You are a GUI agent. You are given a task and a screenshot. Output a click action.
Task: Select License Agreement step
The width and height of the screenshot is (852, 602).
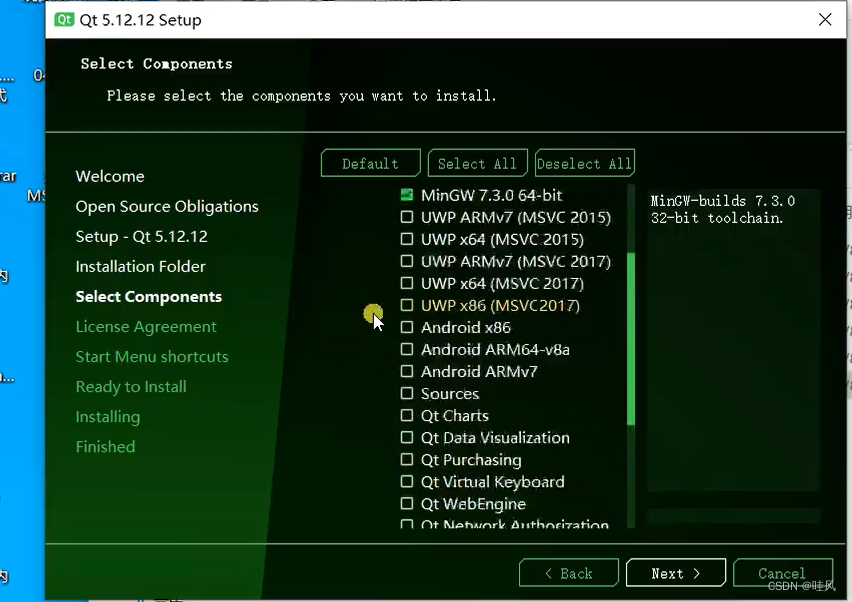coord(146,327)
